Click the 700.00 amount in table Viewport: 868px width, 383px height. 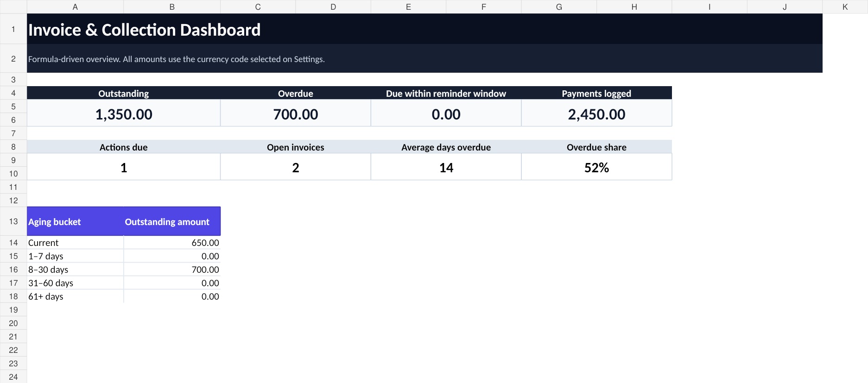click(x=172, y=270)
